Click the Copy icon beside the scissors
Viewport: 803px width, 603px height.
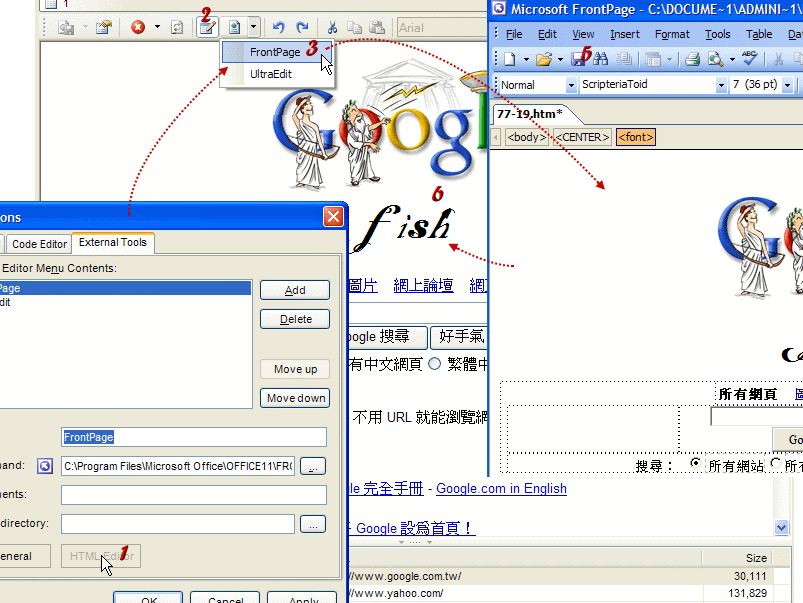354,27
